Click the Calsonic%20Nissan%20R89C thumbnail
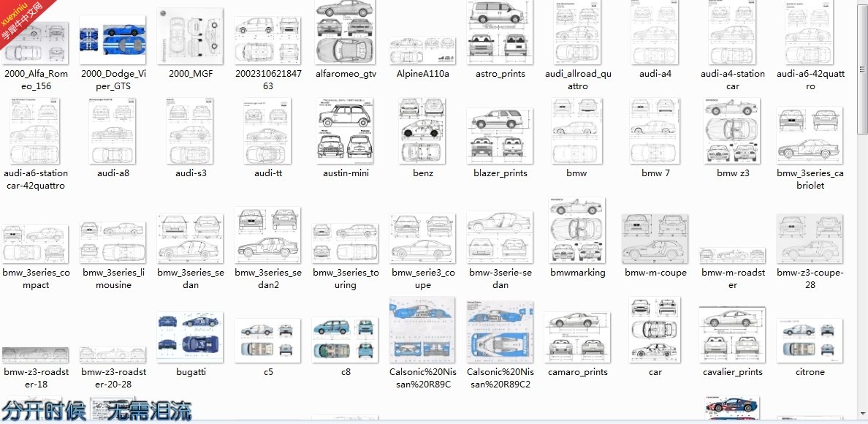 pyautogui.click(x=422, y=330)
